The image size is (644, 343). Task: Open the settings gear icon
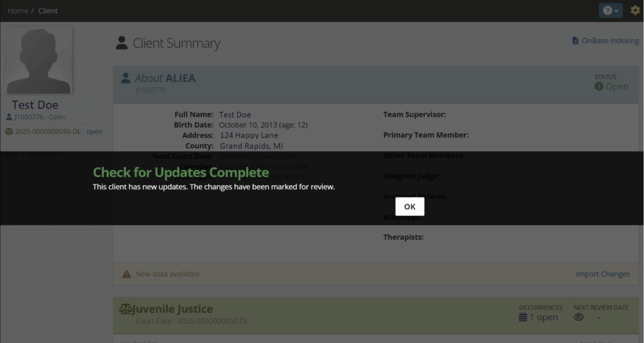click(635, 11)
